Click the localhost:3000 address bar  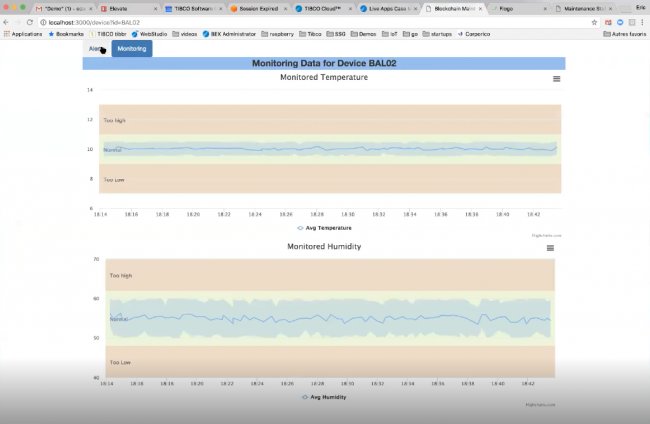(x=315, y=22)
